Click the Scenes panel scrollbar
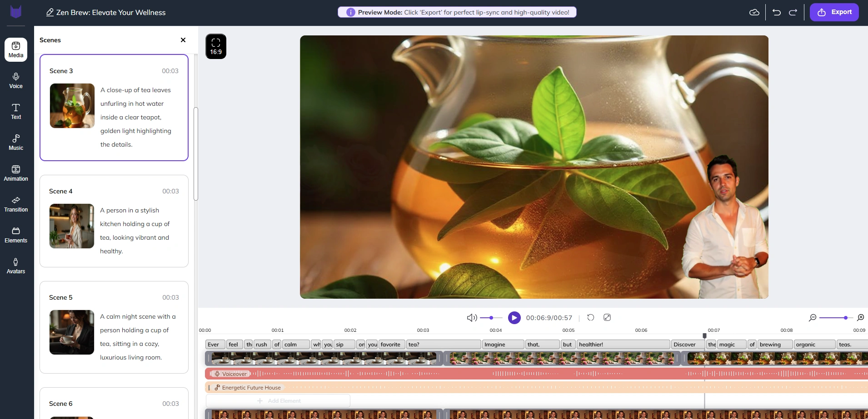Image resolution: width=868 pixels, height=419 pixels. click(x=196, y=153)
